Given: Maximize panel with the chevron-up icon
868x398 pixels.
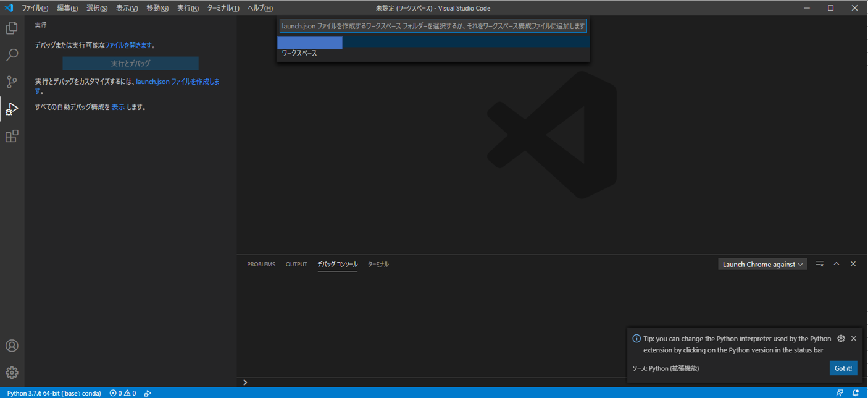Looking at the screenshot, I should 837,264.
